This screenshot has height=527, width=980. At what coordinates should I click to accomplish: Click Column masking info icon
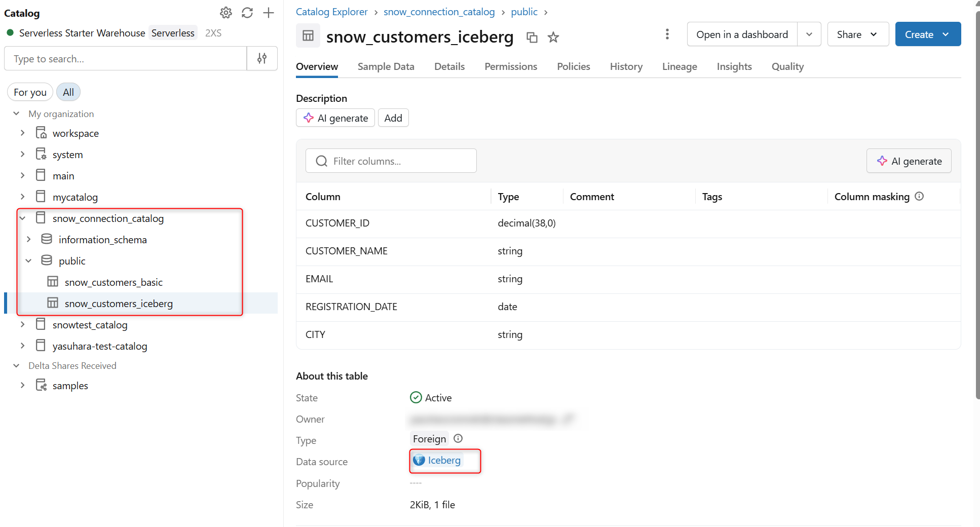click(x=919, y=197)
